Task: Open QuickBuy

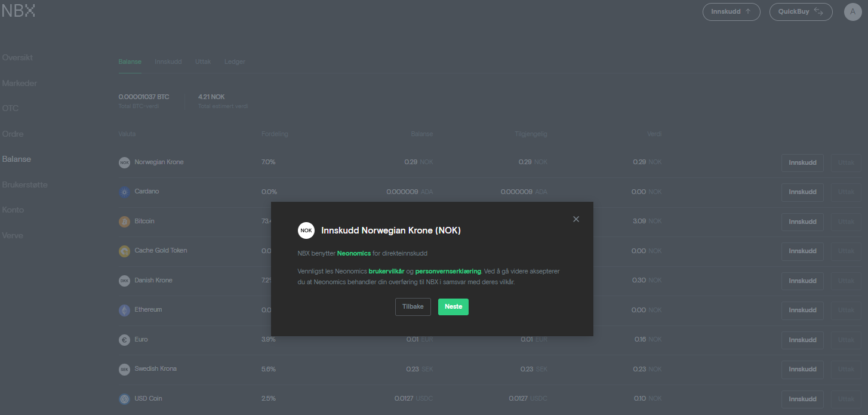Action: (x=801, y=12)
